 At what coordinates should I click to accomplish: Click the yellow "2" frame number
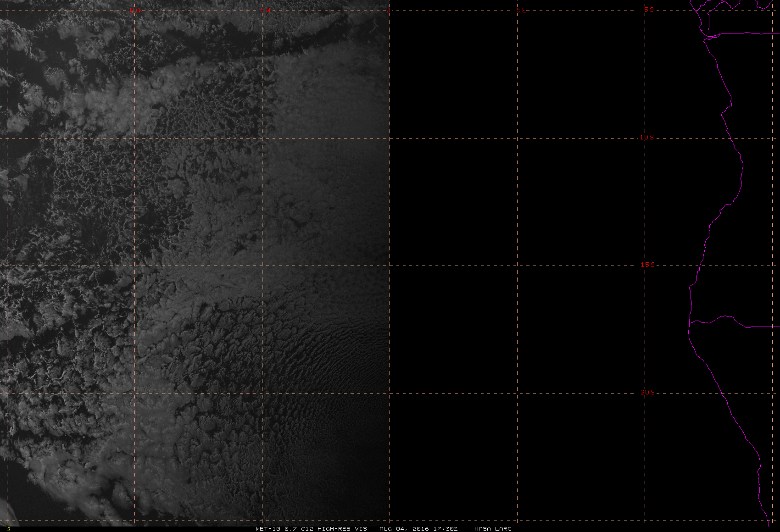click(9, 529)
